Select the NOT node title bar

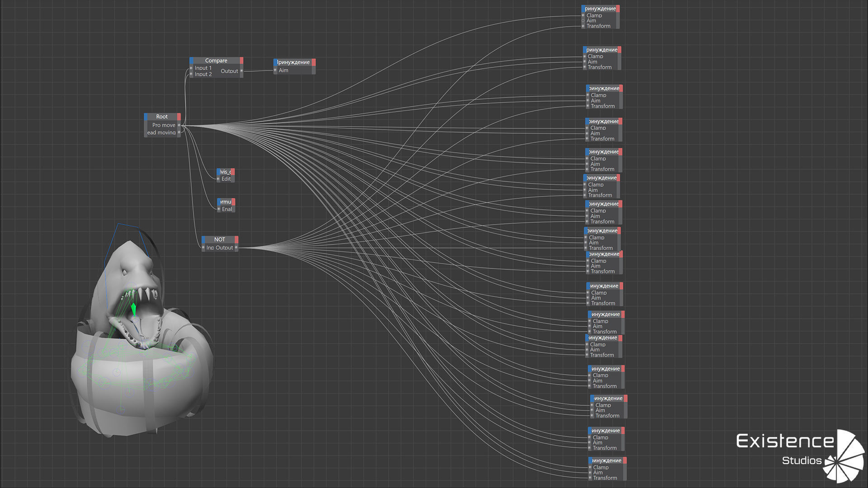click(x=220, y=239)
